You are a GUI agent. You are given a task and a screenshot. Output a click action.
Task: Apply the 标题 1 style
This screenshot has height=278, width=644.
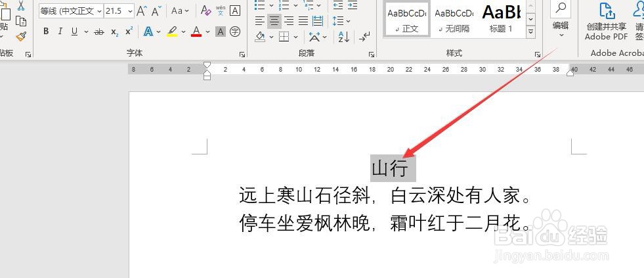(x=502, y=19)
